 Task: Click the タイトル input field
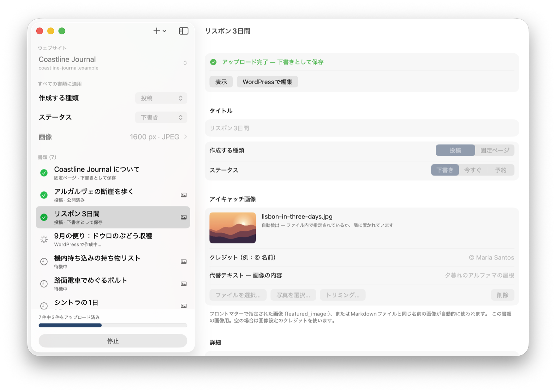(362, 128)
